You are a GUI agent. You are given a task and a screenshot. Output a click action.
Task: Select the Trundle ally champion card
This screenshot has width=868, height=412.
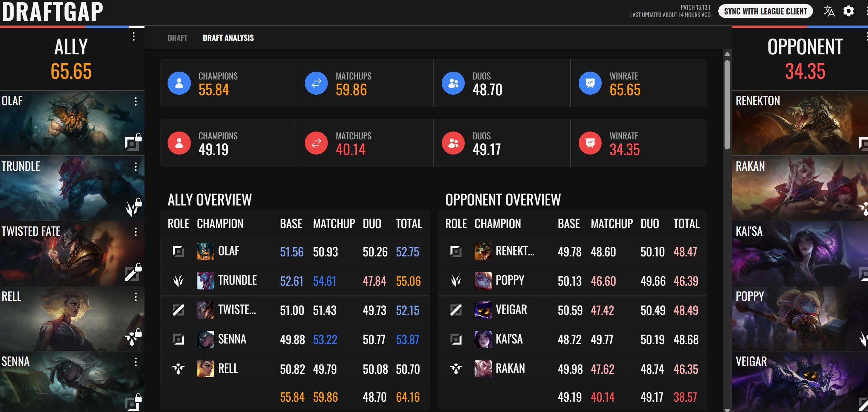(72, 188)
